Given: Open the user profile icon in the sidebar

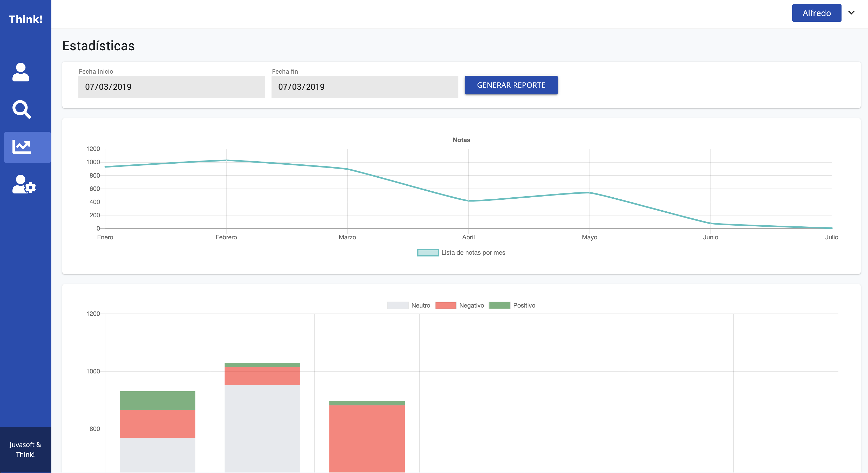Looking at the screenshot, I should (21, 72).
